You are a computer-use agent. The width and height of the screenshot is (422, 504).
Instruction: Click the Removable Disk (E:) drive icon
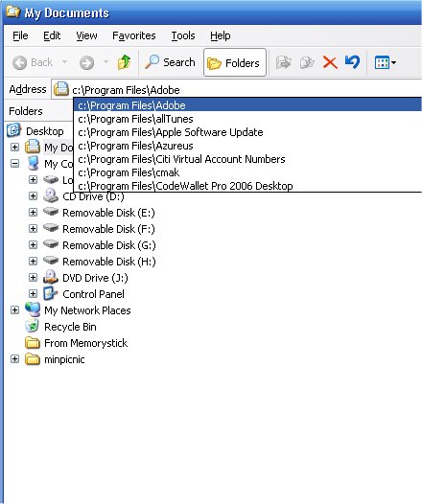click(x=51, y=212)
